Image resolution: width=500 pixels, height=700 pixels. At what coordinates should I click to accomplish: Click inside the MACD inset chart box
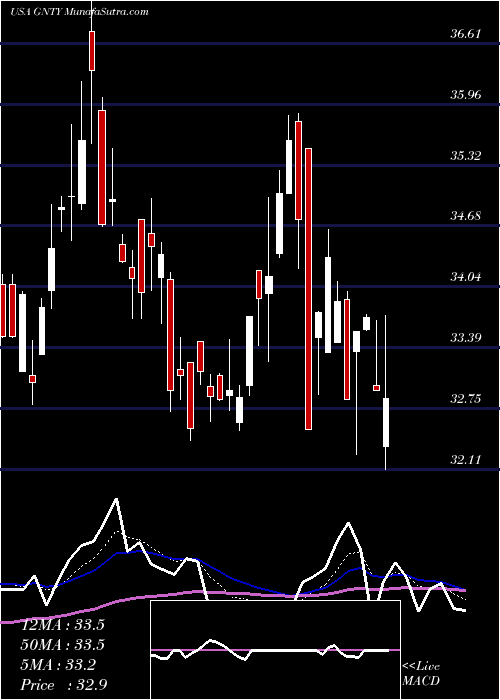pyautogui.click(x=275, y=650)
